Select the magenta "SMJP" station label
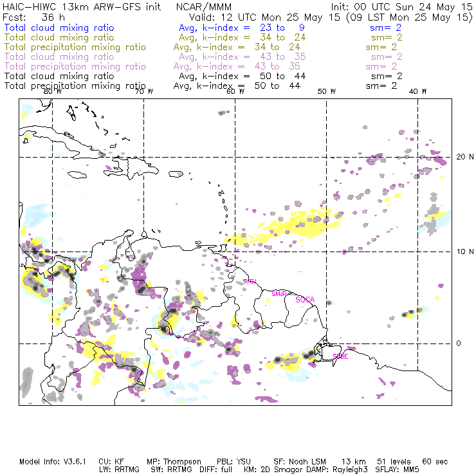The image size is (476, 476). tap(279, 294)
